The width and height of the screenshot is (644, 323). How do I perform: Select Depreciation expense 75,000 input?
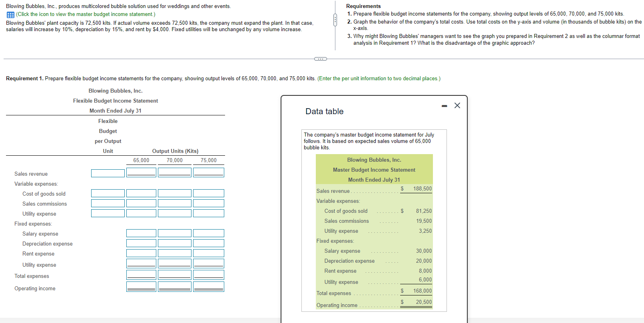coord(209,243)
